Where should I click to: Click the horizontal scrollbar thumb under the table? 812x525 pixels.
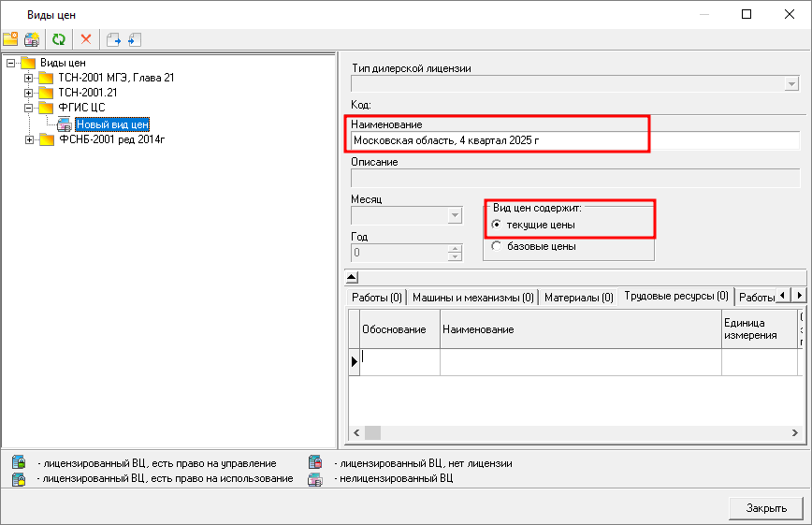pos(372,432)
